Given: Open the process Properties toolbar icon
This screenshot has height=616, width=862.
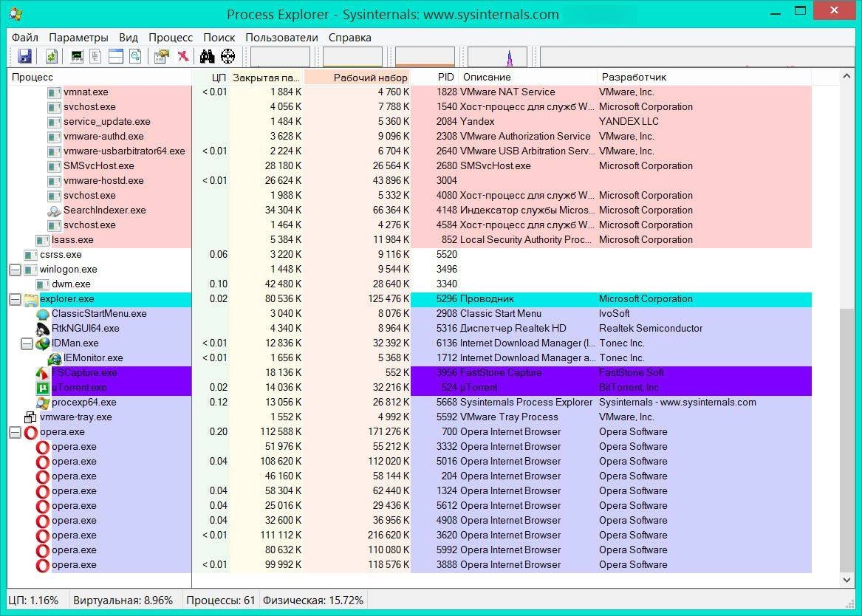Looking at the screenshot, I should point(162,56).
